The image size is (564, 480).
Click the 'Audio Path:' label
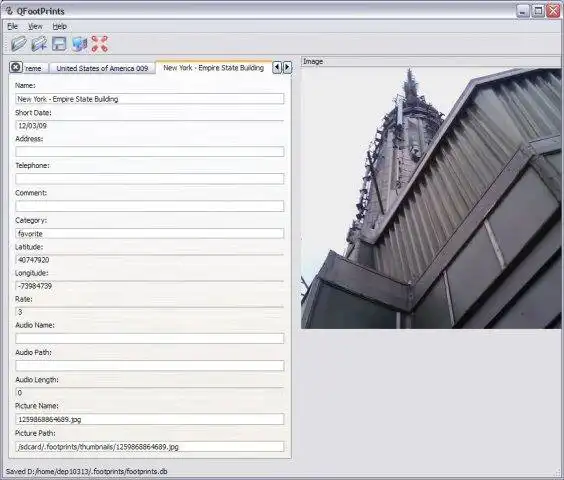[x=33, y=352]
